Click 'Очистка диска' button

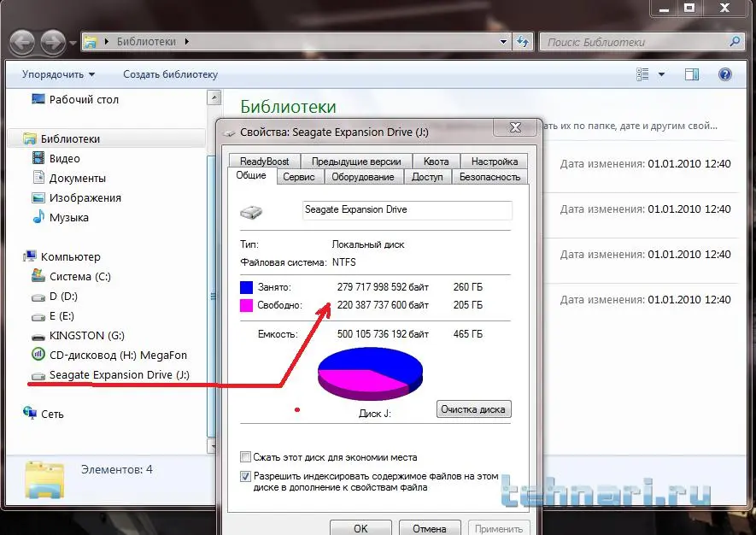point(473,409)
